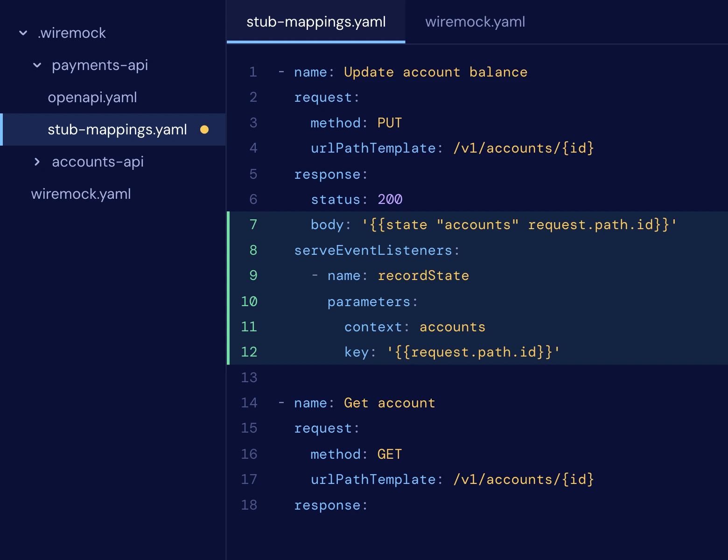Click the urlPathTemplate value on line 4
This screenshot has width=728, height=560.
click(x=523, y=148)
